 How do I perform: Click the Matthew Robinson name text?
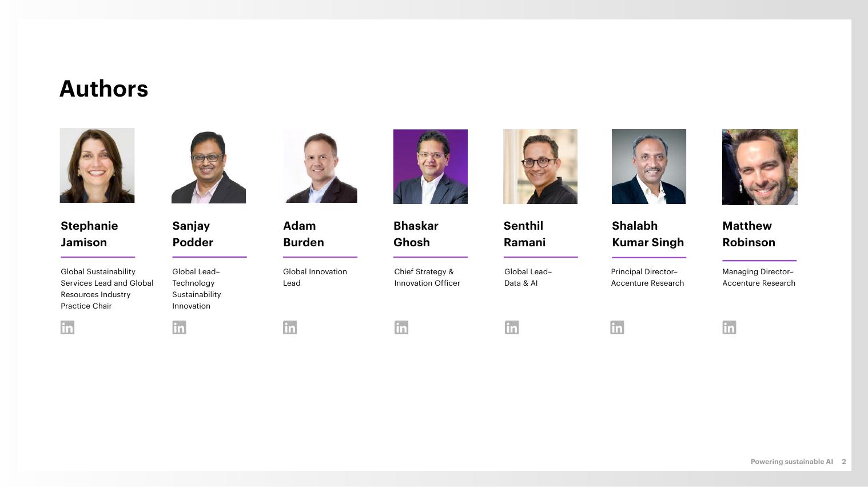coord(748,234)
